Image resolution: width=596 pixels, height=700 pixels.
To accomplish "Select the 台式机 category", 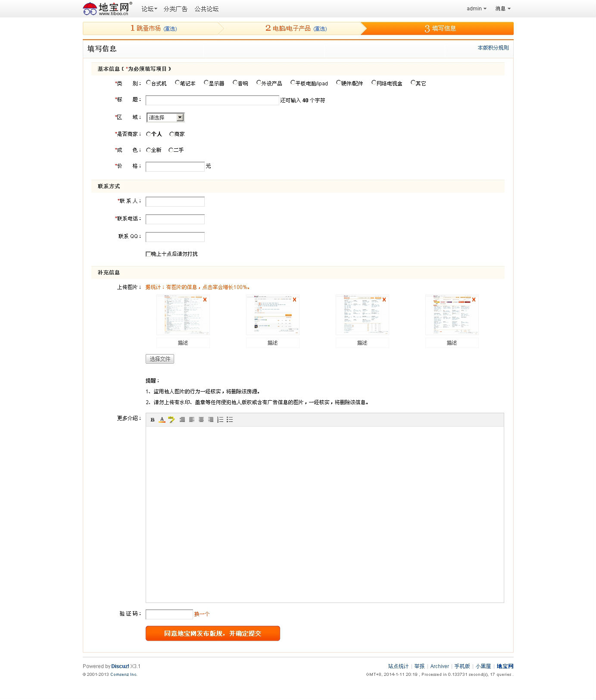I will pos(148,82).
